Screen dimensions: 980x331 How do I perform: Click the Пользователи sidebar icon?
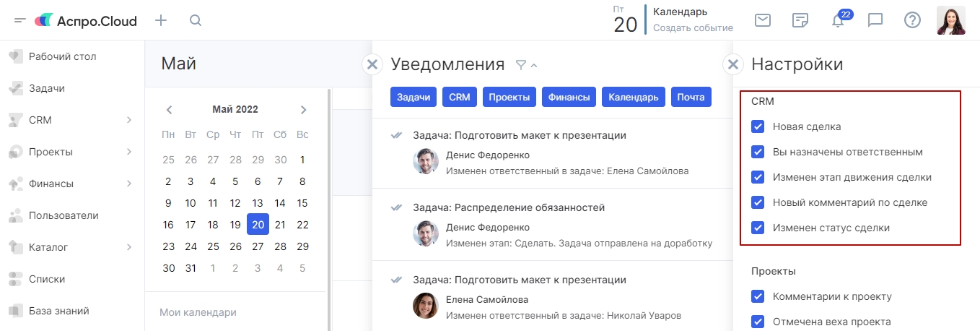[x=16, y=215]
